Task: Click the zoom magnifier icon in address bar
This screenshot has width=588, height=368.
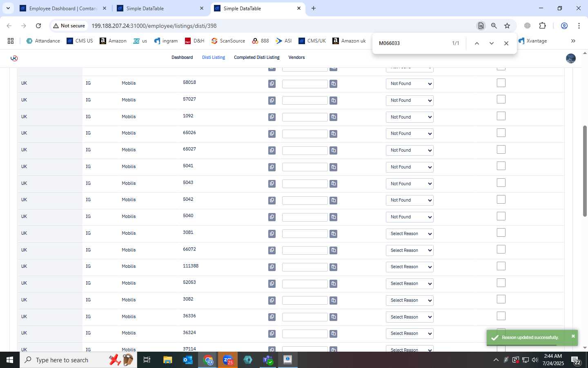Action: (494, 26)
